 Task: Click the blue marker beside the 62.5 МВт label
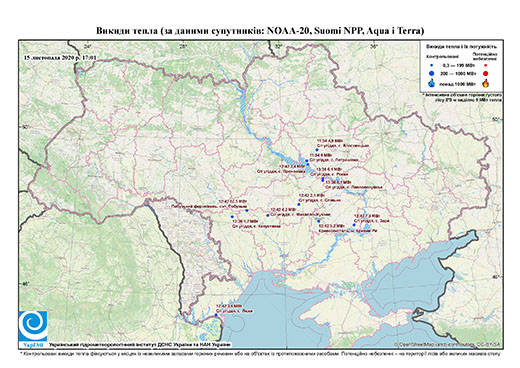pyautogui.click(x=247, y=210)
